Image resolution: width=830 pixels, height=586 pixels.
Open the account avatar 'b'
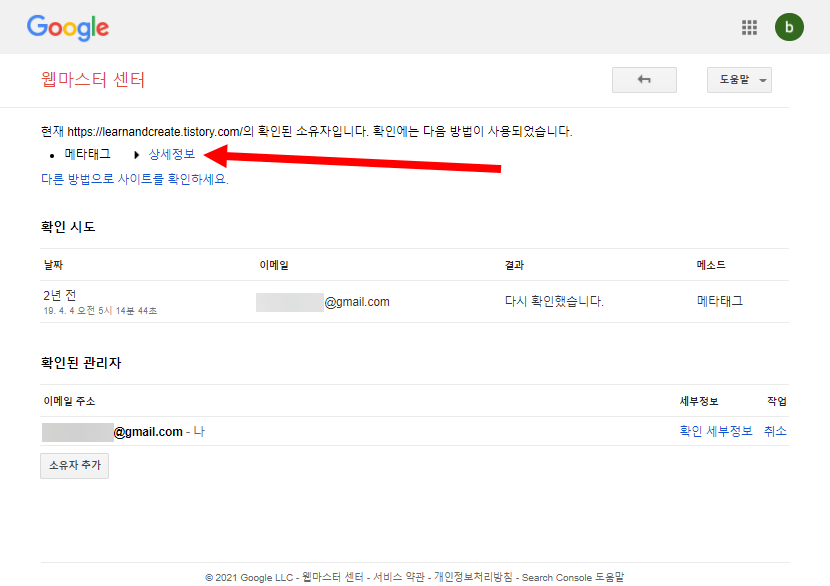789,27
